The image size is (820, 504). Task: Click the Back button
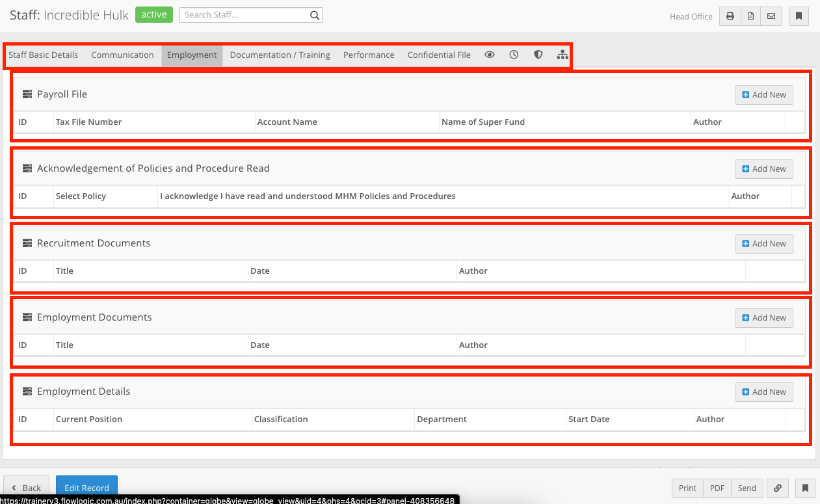click(26, 488)
